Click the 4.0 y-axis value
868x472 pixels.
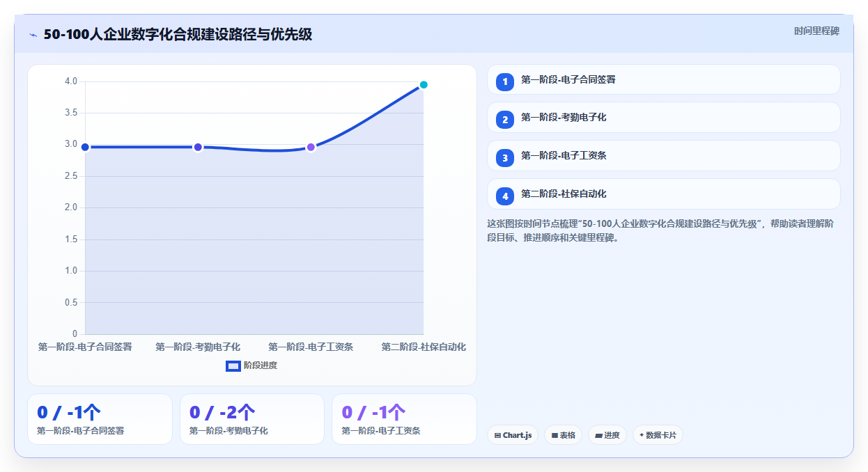point(71,81)
